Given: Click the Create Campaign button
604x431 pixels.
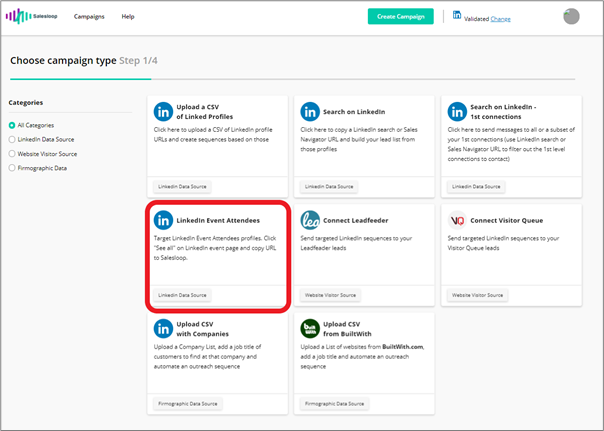Looking at the screenshot, I should click(x=401, y=17).
